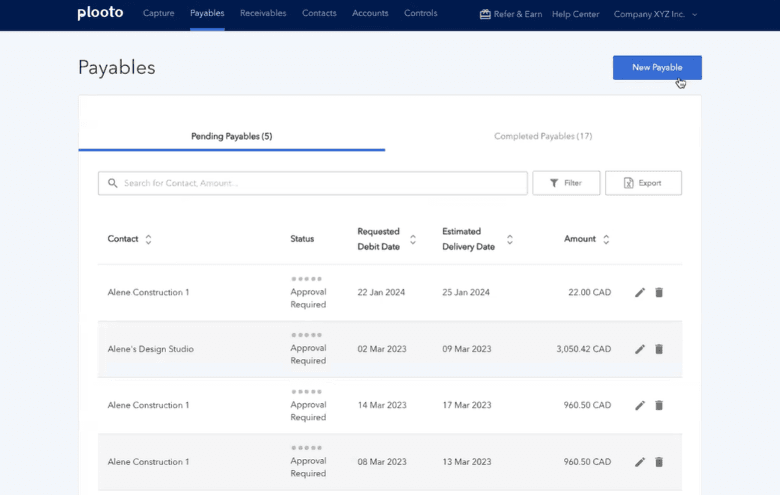Sort payables by Amount column
Viewport: 780px width, 495px height.
pyautogui.click(x=606, y=239)
